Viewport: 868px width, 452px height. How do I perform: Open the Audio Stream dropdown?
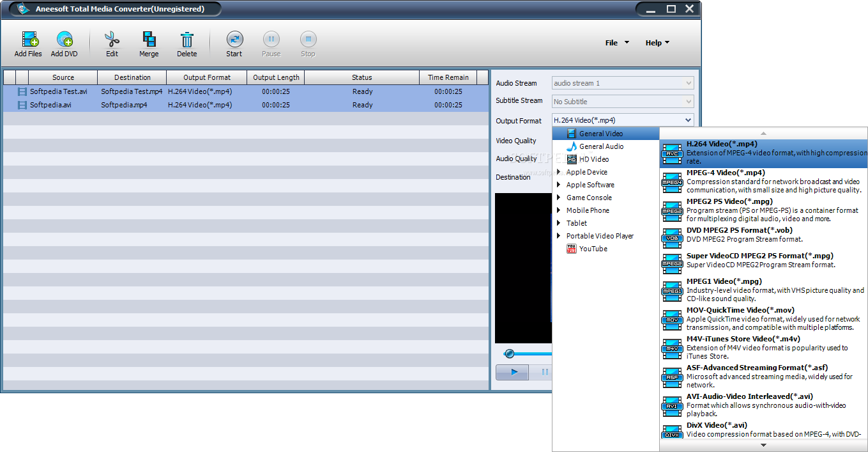623,83
